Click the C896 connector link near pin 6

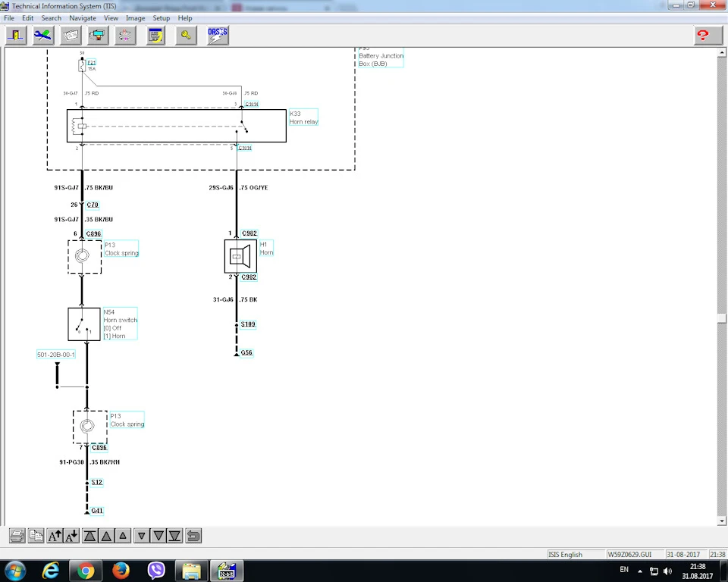pos(94,233)
